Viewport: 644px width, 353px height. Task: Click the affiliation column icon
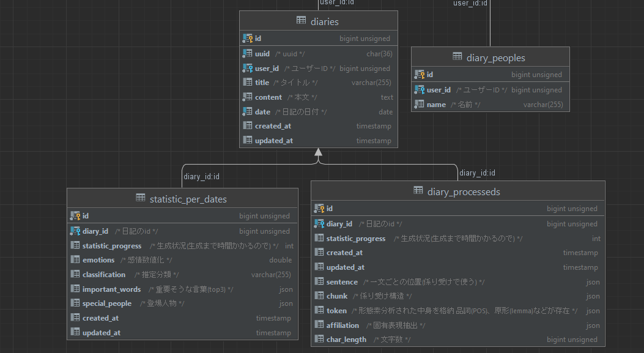tap(319, 325)
